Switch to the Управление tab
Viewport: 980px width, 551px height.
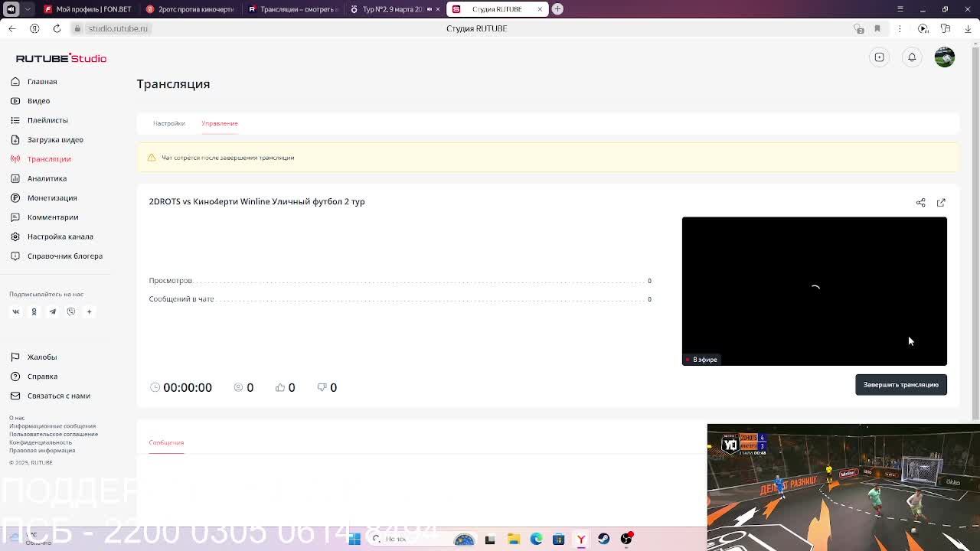pos(220,123)
